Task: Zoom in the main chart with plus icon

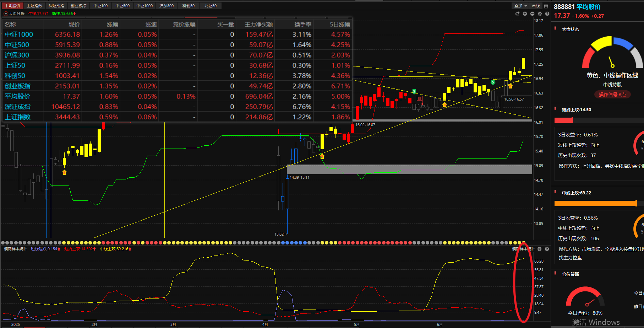Action: [525, 14]
